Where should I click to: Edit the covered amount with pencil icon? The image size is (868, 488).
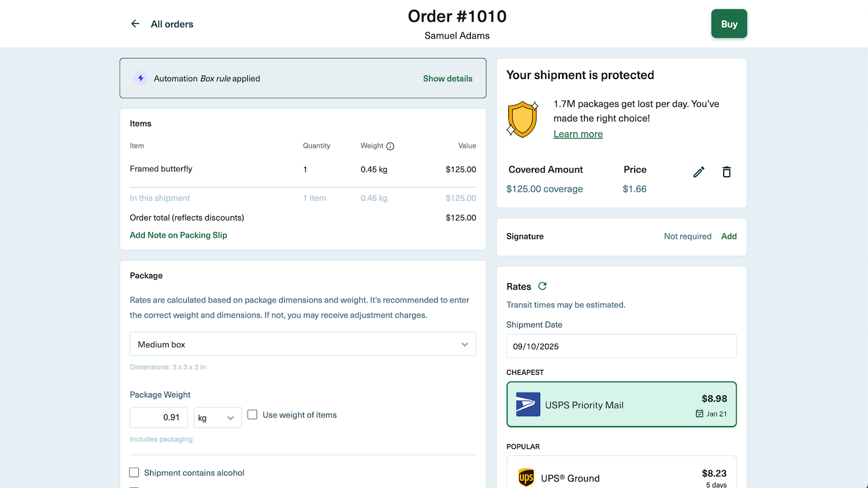pos(699,172)
